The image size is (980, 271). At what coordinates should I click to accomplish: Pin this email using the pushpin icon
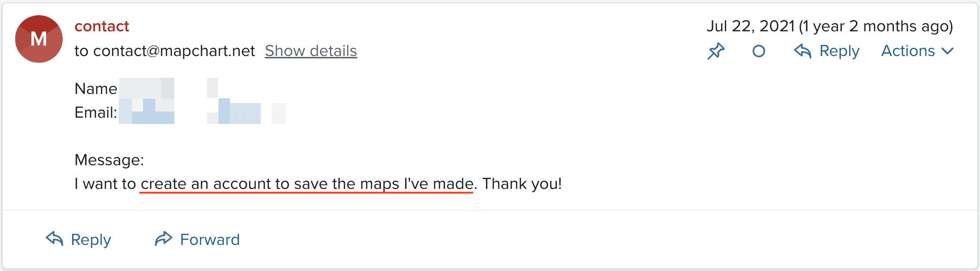(716, 51)
